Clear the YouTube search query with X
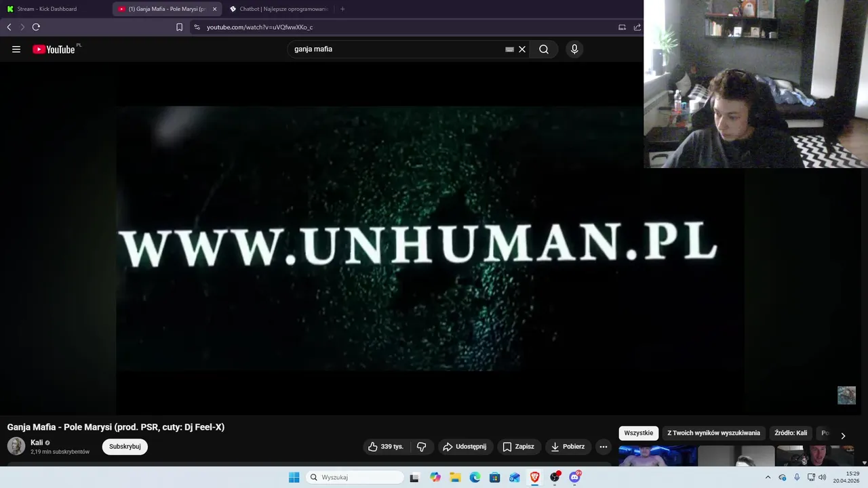Viewport: 868px width, 488px height. (x=522, y=49)
